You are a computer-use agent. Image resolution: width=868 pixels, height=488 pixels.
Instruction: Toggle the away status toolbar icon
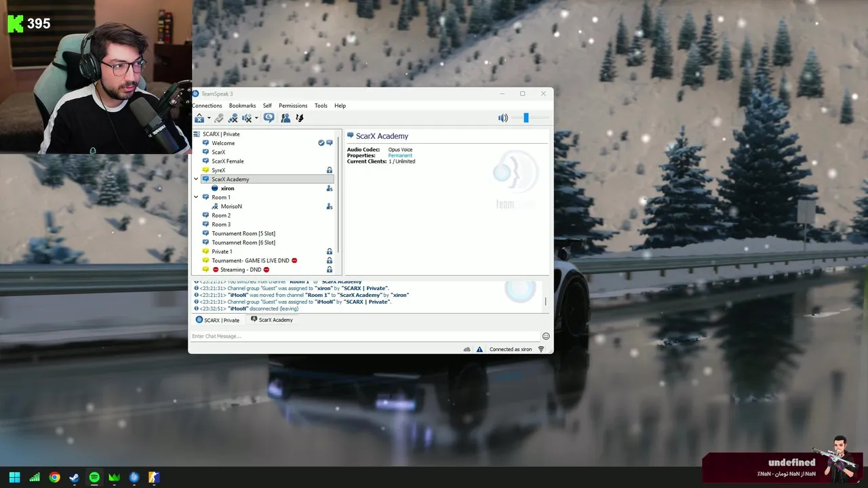coord(269,118)
